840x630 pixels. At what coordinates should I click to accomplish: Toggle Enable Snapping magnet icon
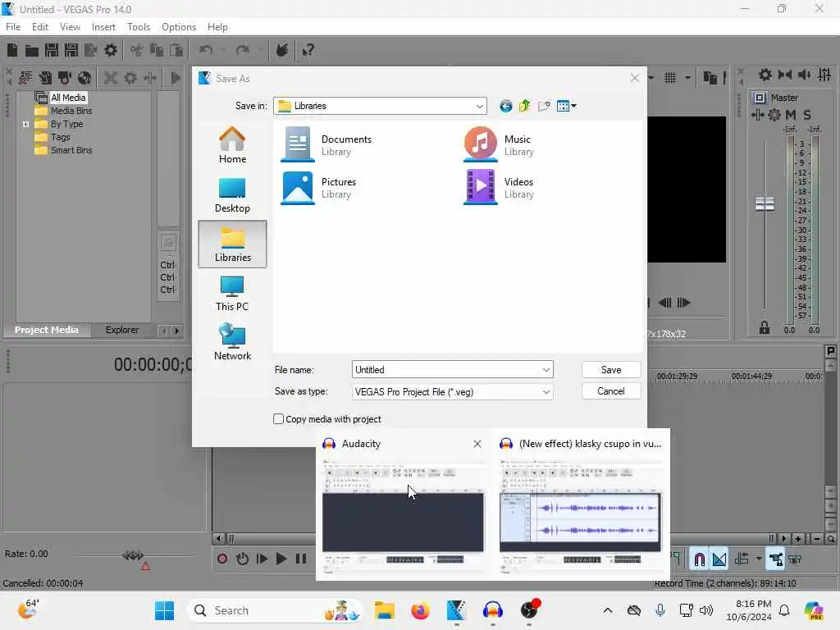tap(699, 559)
